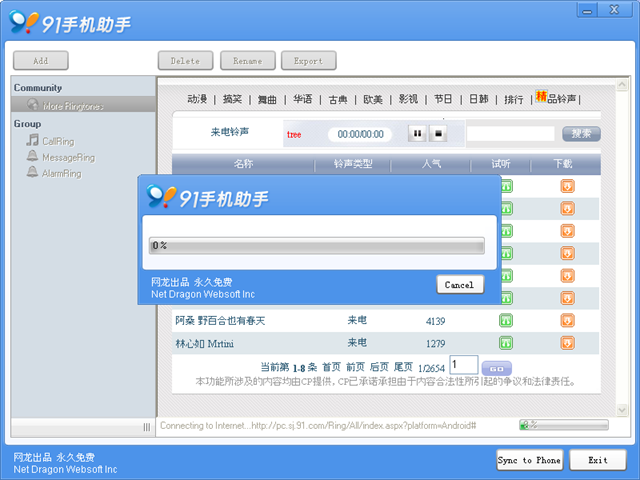Click the ringtone search input field
Viewport: 640px width, 480px height.
click(511, 133)
